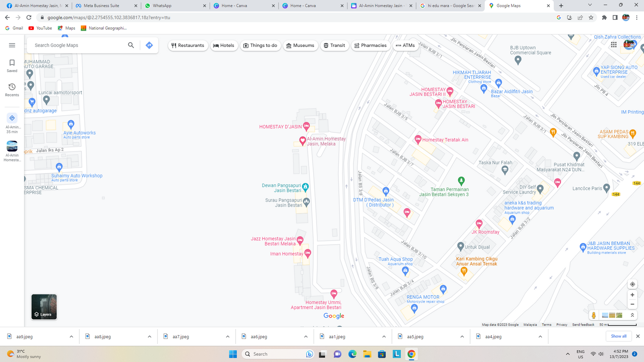Screen dimensions: 644x362
Task: Toggle the Layers map view
Action: 44,307
